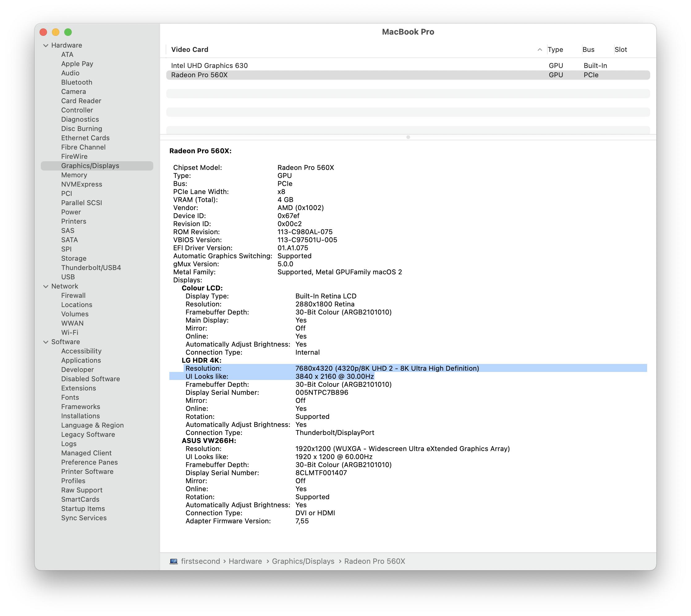Select the Intel UHD Graphics 630 row
The width and height of the screenshot is (691, 616).
pyautogui.click(x=408, y=66)
